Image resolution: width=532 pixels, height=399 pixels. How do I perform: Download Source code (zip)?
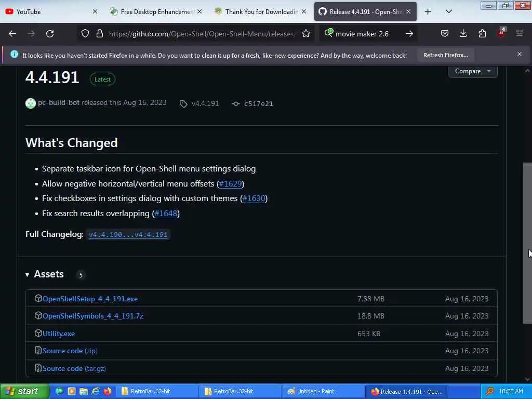[70, 351]
